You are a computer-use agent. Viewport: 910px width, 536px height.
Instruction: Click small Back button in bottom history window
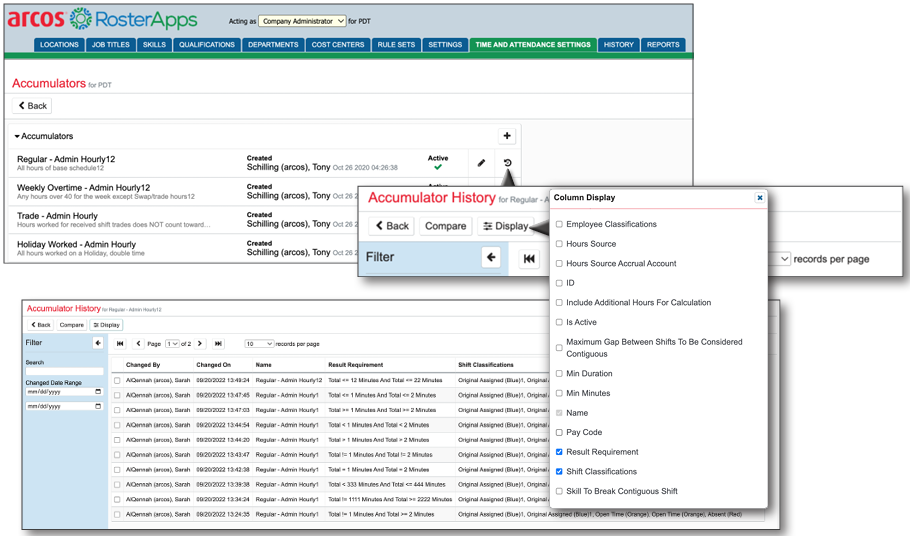tap(41, 325)
